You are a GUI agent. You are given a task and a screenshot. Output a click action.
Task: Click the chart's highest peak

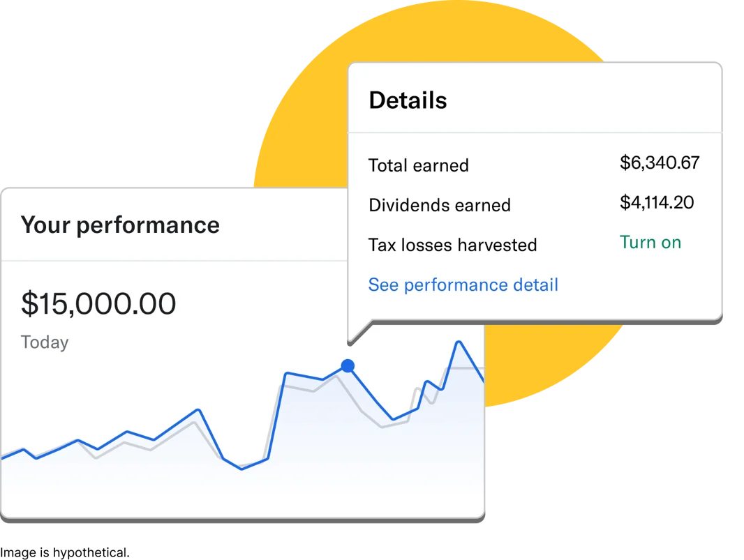pos(459,342)
